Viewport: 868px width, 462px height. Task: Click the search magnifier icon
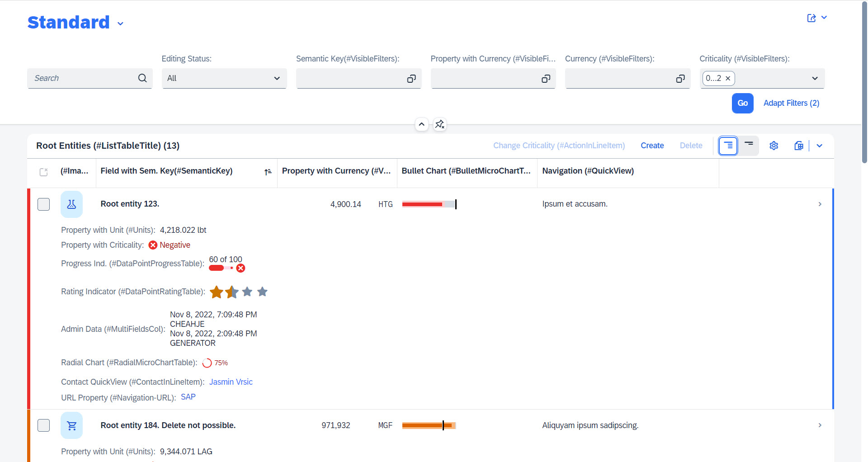142,78
